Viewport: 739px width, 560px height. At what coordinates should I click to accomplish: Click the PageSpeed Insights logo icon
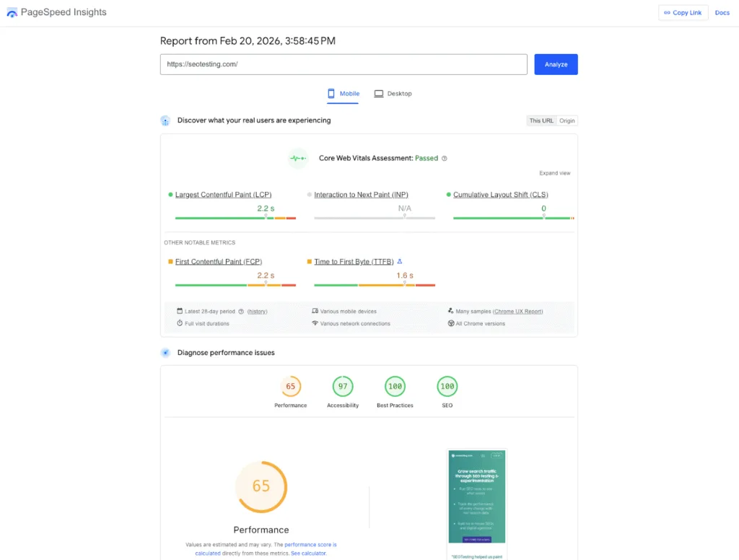point(12,12)
